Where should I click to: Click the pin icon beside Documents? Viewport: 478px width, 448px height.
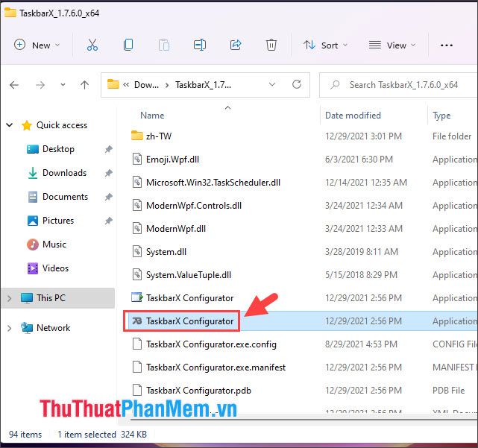[109, 197]
